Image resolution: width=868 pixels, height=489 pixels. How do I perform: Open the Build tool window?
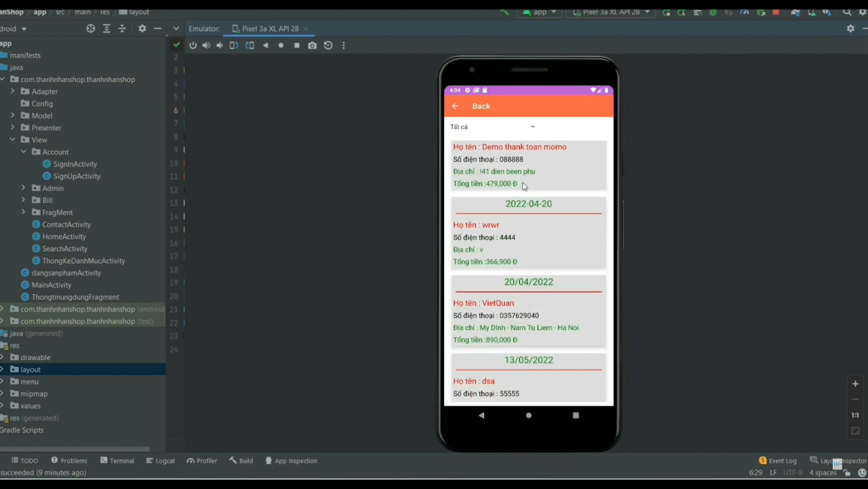(241, 460)
